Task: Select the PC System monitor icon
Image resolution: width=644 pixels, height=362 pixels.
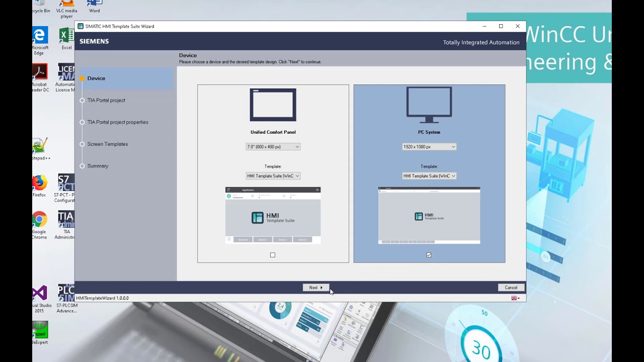Action: click(429, 105)
